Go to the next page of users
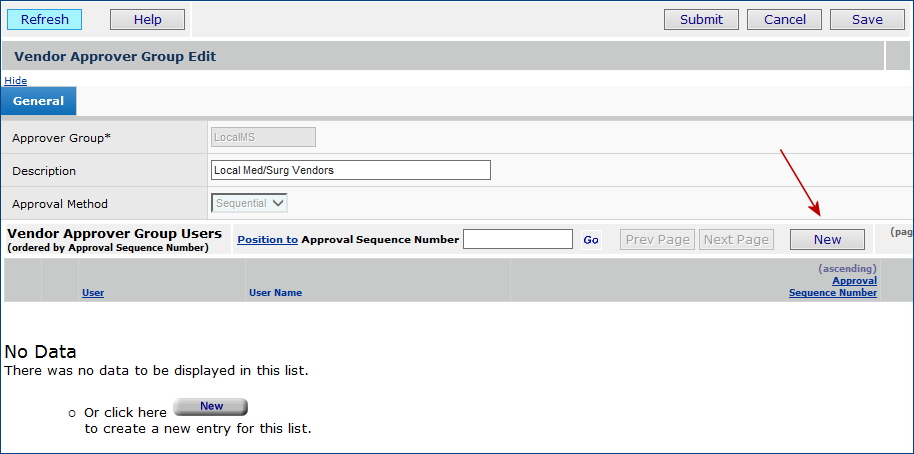Screen dimensions: 914x454 coord(736,239)
